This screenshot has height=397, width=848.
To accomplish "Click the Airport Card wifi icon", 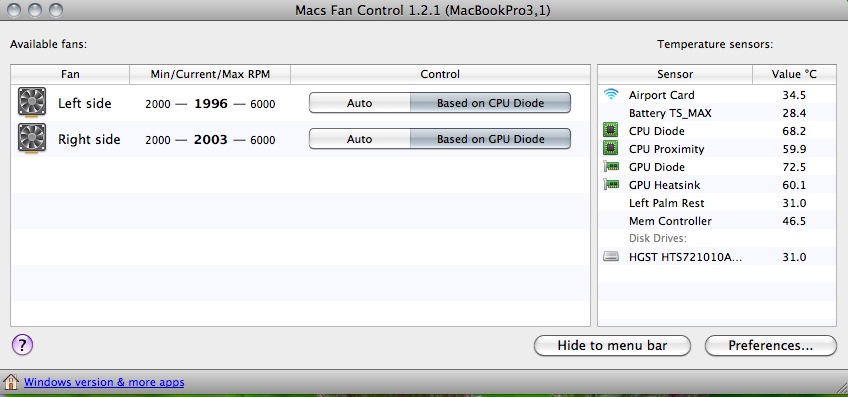I will [x=611, y=95].
